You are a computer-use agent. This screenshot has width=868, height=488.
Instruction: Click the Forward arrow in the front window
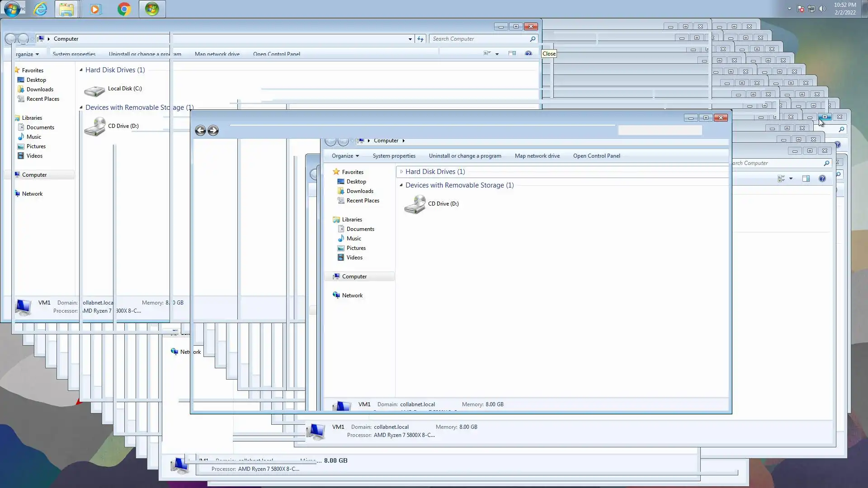click(x=213, y=131)
